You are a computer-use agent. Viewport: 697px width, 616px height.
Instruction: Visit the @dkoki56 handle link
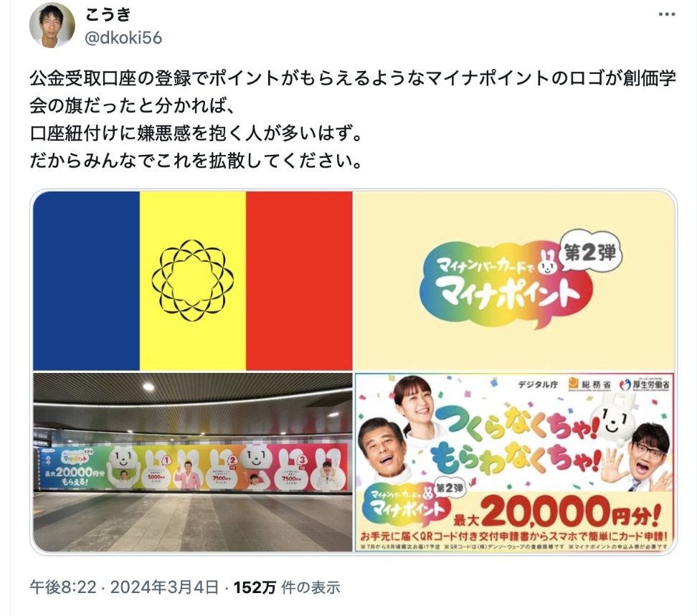123,38
